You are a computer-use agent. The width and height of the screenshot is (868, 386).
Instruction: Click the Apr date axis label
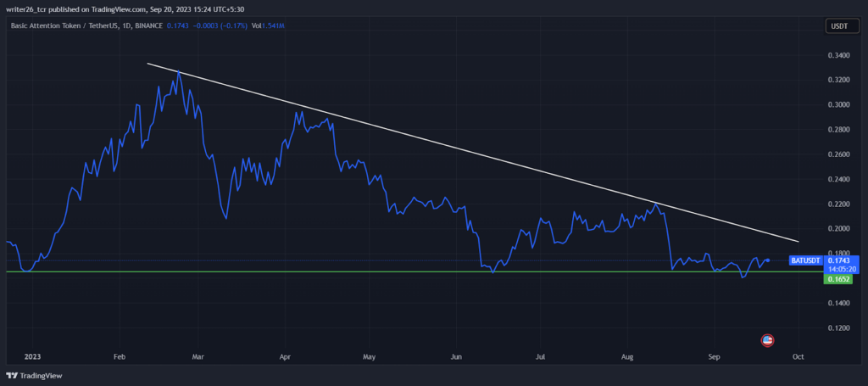285,357
